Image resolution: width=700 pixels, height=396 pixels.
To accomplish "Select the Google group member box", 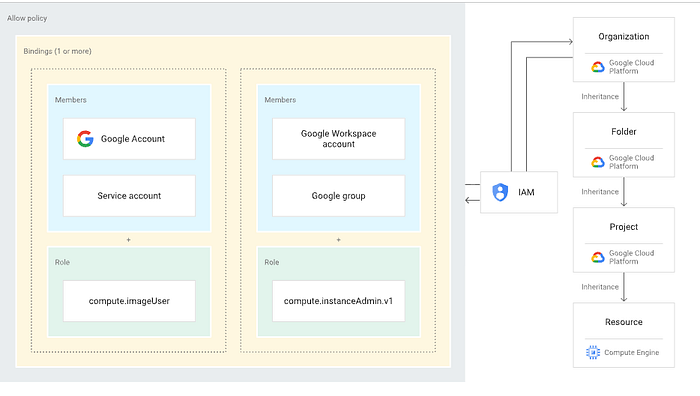I will point(338,196).
